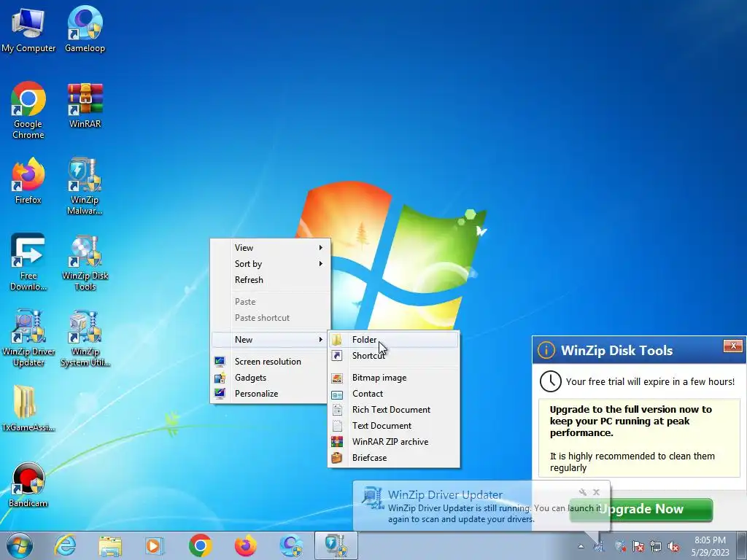747x560 pixels.
Task: Open Gameloop from the taskbar
Action: (x=290, y=545)
